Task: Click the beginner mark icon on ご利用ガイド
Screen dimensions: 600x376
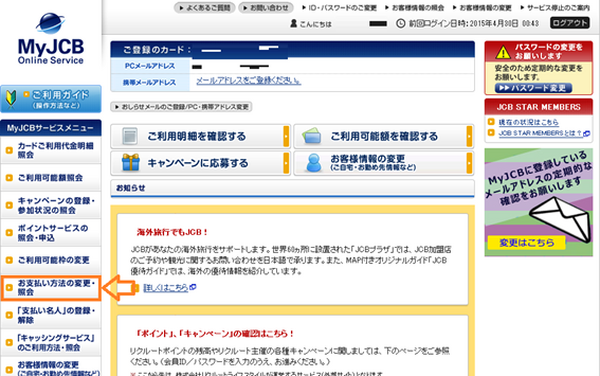Action: click(x=11, y=99)
